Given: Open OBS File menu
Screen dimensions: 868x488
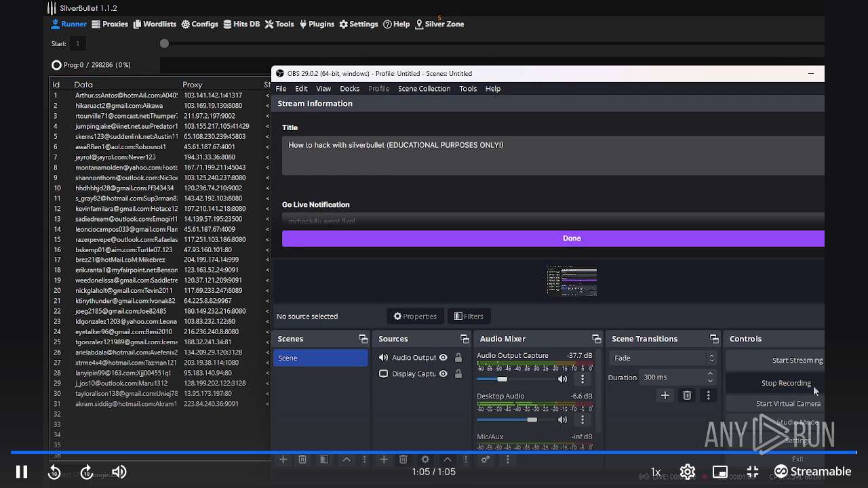Looking at the screenshot, I should pos(281,88).
